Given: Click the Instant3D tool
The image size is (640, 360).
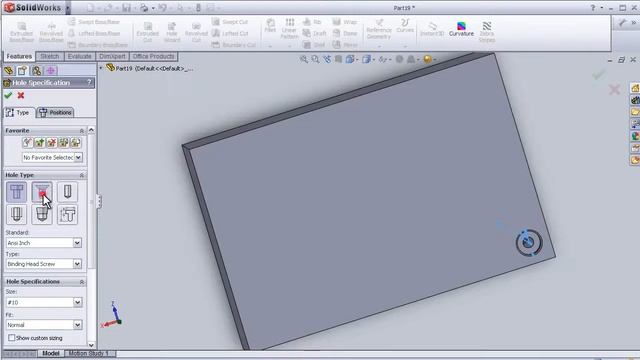Looking at the screenshot, I should [432, 29].
